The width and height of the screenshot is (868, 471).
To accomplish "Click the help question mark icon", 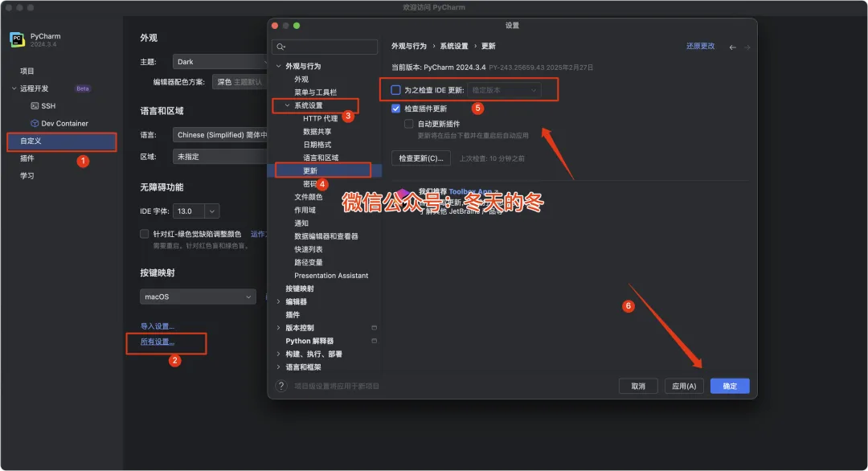I will pyautogui.click(x=281, y=386).
